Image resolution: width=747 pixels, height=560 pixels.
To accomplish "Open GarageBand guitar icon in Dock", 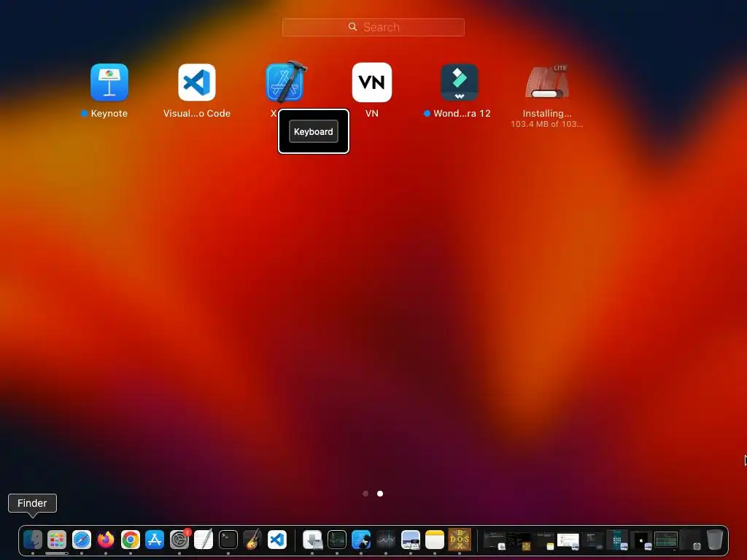I will pyautogui.click(x=252, y=540).
